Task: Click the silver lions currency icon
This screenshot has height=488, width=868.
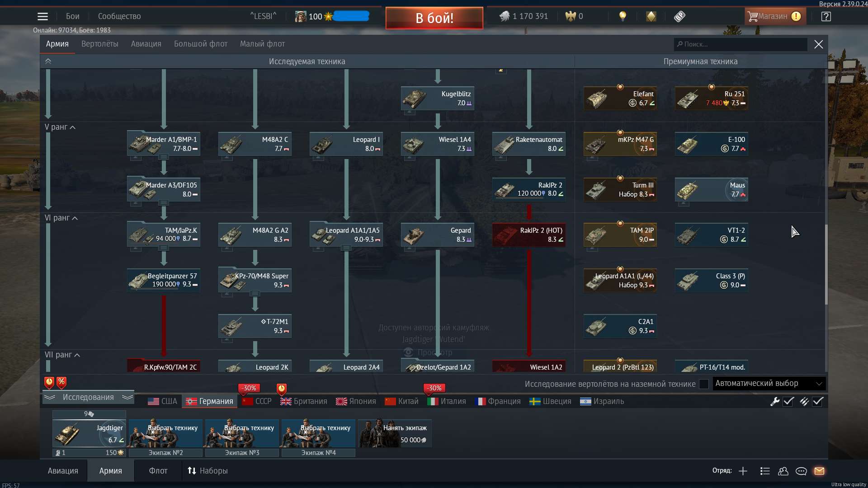Action: pyautogui.click(x=504, y=16)
